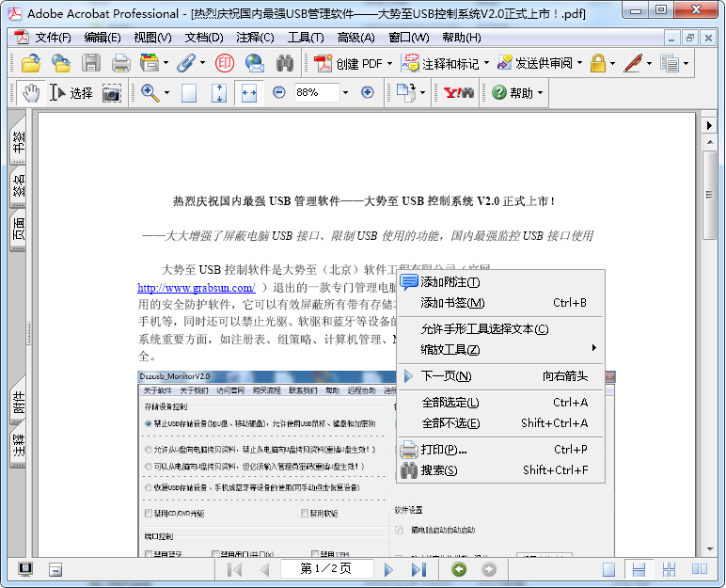This screenshot has height=588, width=726.
Task: Select the Snapshot camera tool
Action: click(112, 93)
